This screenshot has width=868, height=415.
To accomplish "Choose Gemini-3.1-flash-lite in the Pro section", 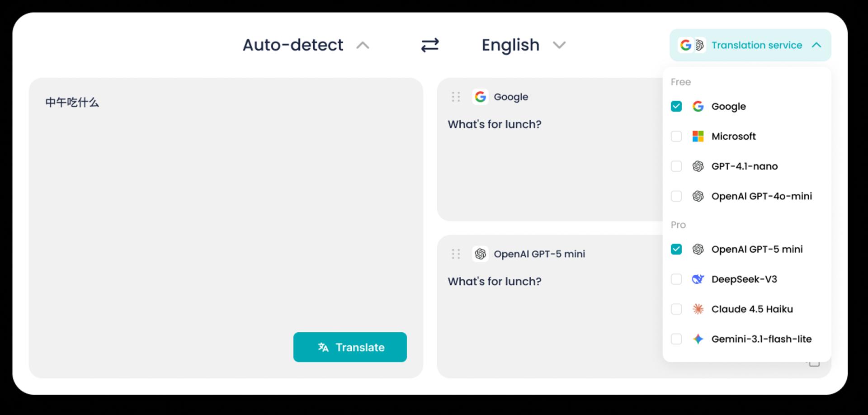I will pyautogui.click(x=747, y=339).
